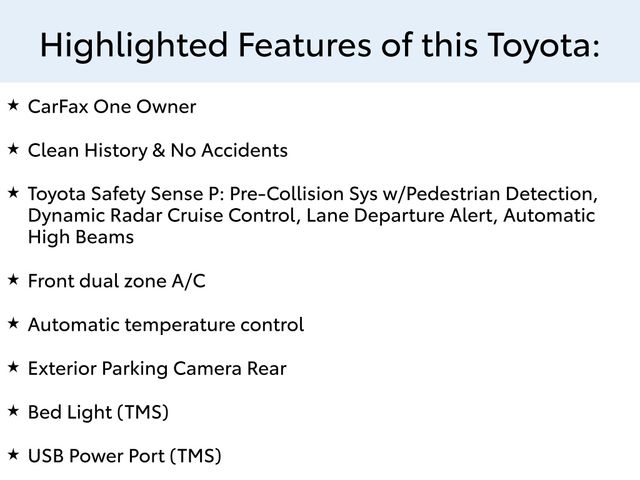
Task: Select Automatic temperature control item
Action: coord(166,325)
